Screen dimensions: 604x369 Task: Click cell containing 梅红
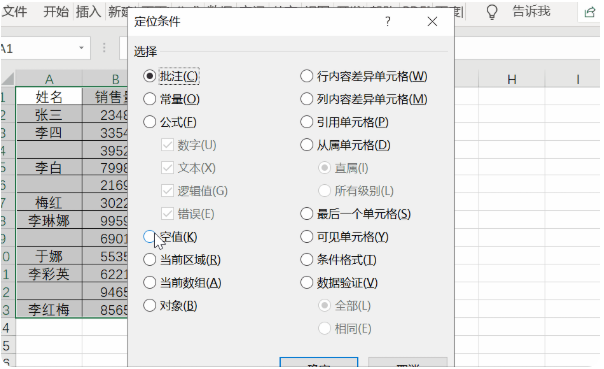click(x=49, y=203)
